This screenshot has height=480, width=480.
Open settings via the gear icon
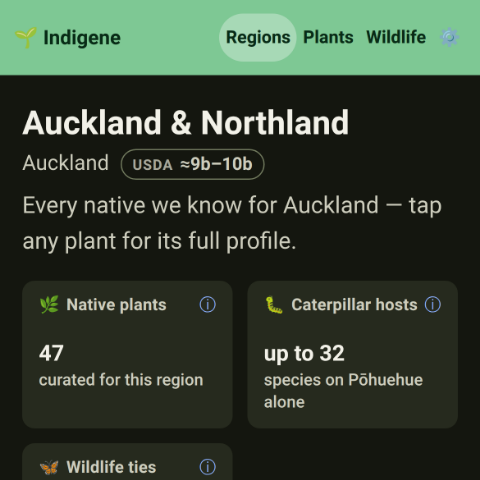tap(449, 37)
